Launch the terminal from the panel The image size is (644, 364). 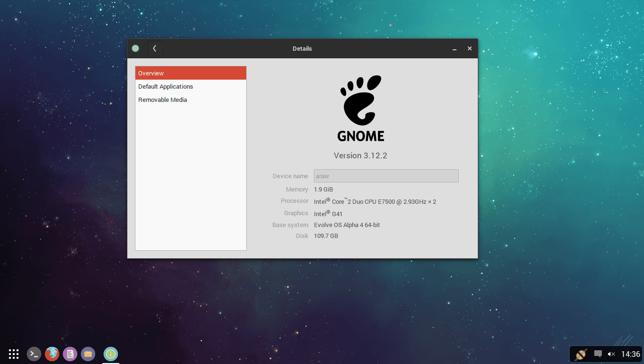[34, 354]
